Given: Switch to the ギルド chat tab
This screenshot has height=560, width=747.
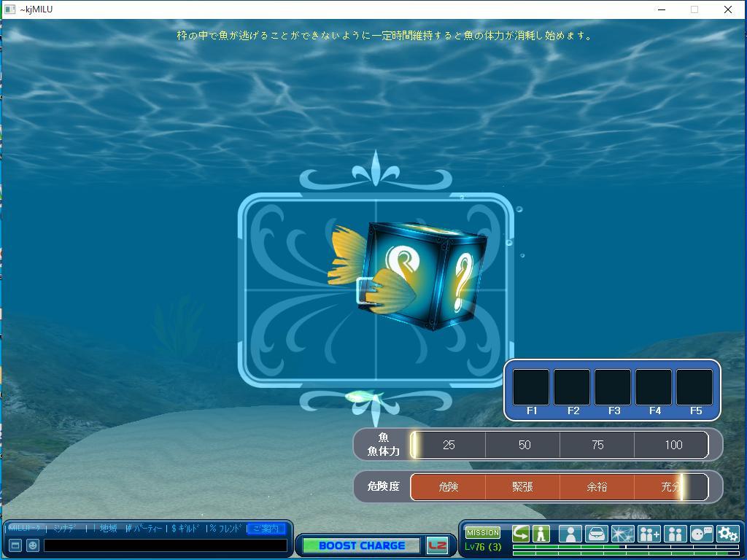Looking at the screenshot, I should pyautogui.click(x=187, y=529).
